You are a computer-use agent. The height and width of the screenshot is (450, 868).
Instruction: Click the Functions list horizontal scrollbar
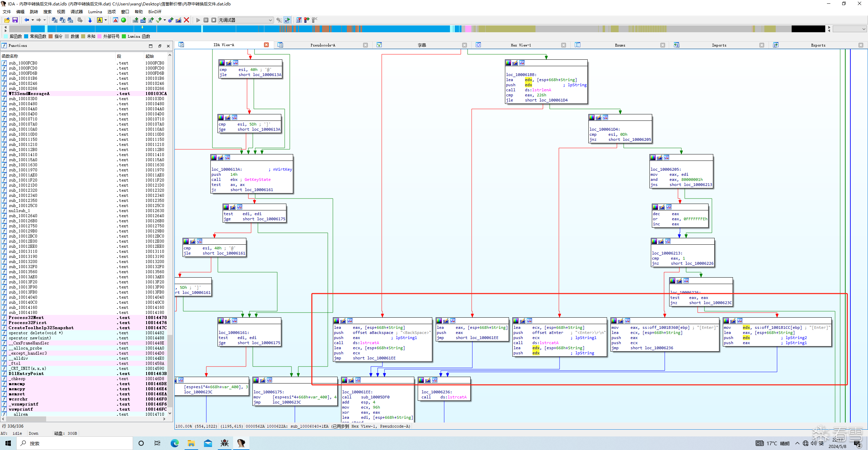click(84, 419)
